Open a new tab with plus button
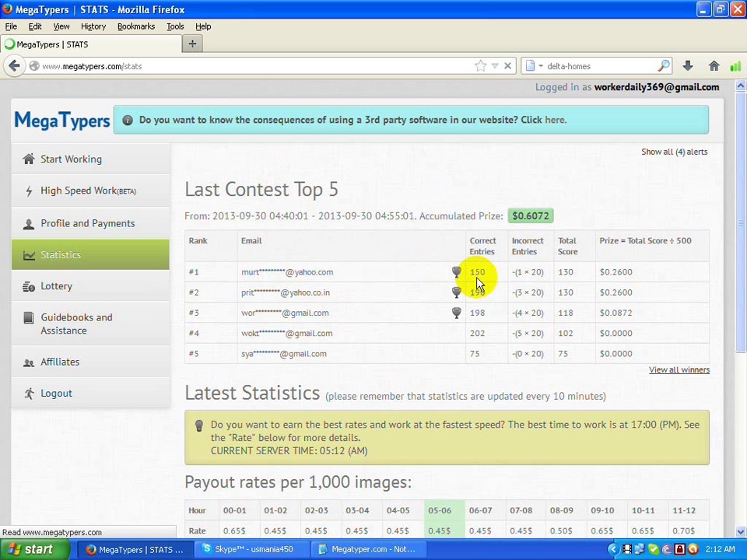 [192, 44]
